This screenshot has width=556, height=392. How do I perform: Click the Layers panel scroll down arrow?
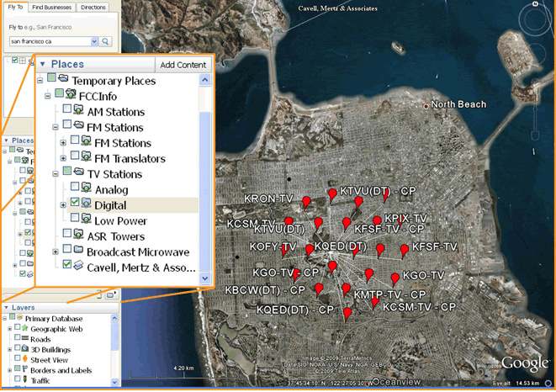pyautogui.click(x=115, y=382)
